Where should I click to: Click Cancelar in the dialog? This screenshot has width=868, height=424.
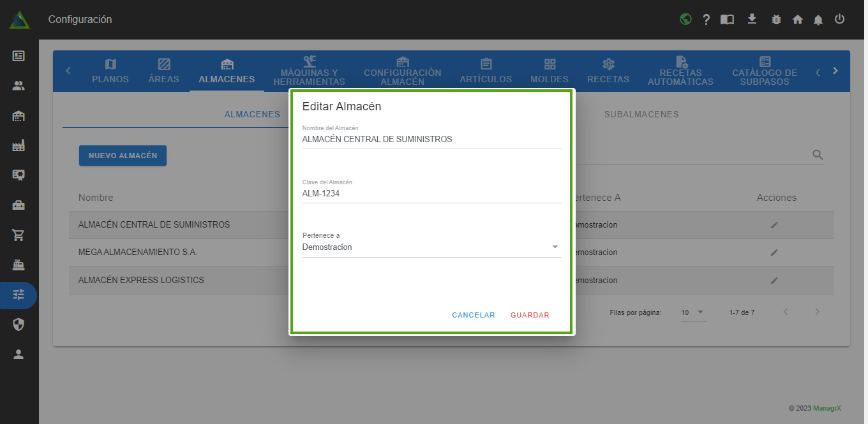[473, 315]
